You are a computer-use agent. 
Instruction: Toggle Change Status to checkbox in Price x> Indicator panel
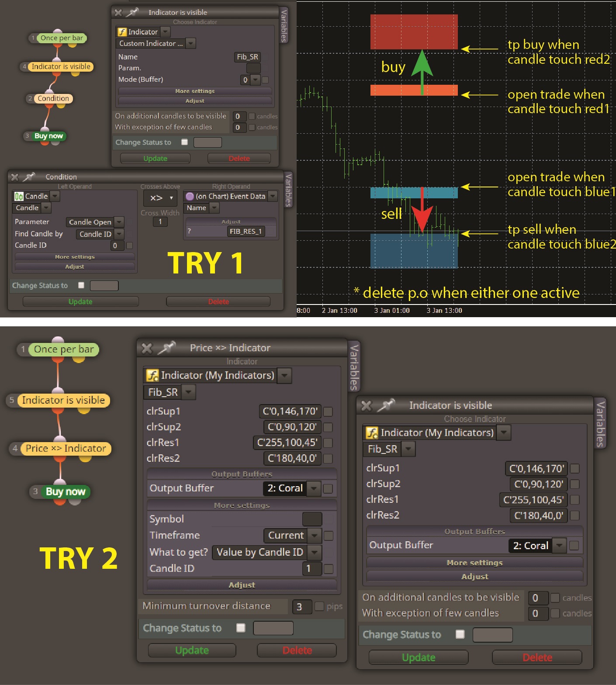pyautogui.click(x=240, y=628)
